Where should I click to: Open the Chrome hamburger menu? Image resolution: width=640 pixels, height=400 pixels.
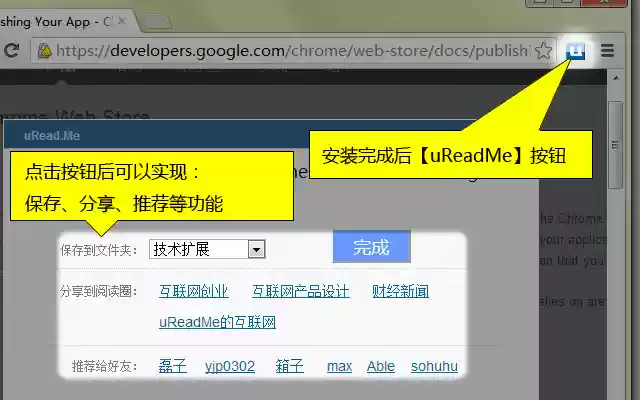pyautogui.click(x=607, y=51)
